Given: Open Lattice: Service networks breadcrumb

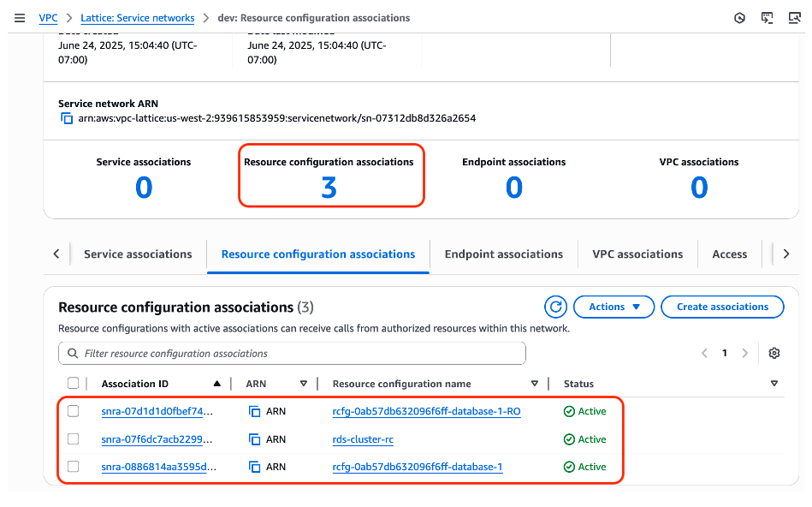Looking at the screenshot, I should coord(138,18).
